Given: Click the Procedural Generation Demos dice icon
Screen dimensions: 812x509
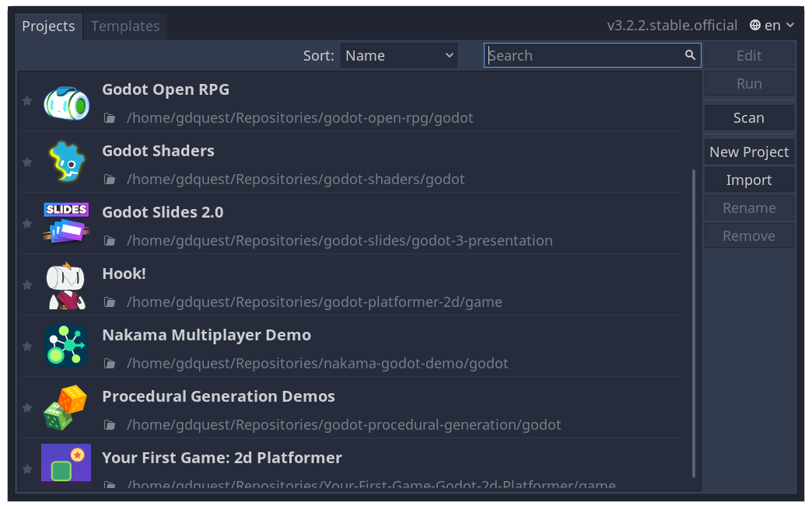Looking at the screenshot, I should pyautogui.click(x=65, y=408).
